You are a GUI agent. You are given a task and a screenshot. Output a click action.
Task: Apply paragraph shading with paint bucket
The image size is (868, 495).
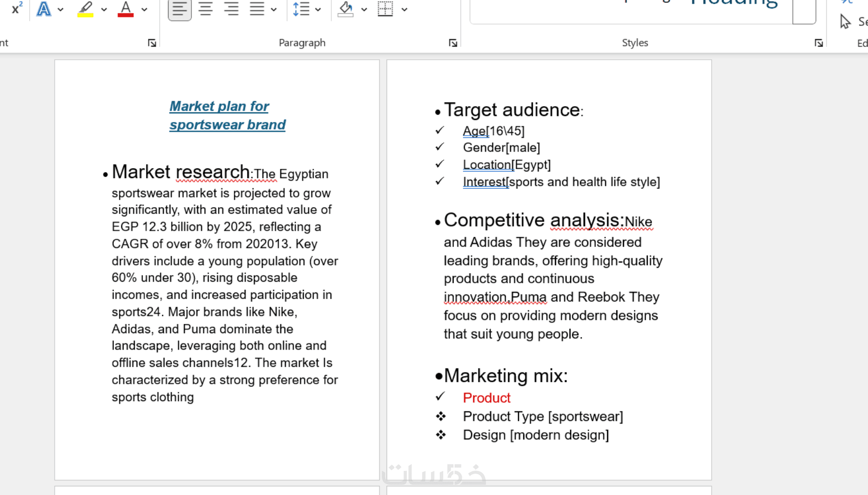pyautogui.click(x=346, y=9)
